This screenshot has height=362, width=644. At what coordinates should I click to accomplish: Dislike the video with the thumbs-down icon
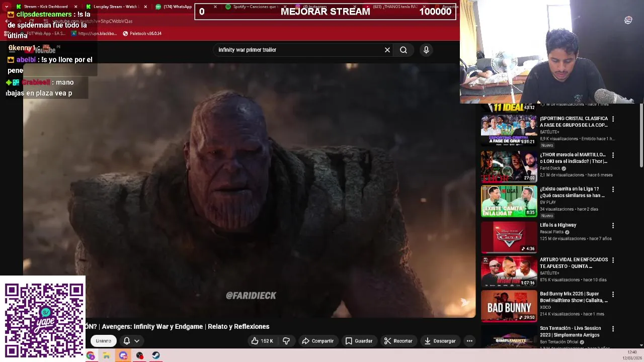pos(286,341)
